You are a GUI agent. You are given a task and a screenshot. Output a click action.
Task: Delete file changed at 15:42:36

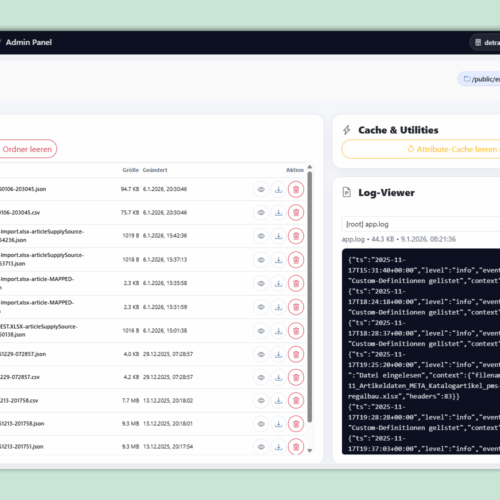(296, 236)
